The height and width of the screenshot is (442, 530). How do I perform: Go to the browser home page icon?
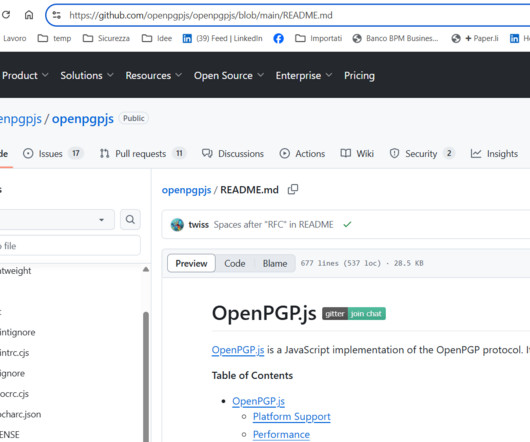click(x=29, y=15)
